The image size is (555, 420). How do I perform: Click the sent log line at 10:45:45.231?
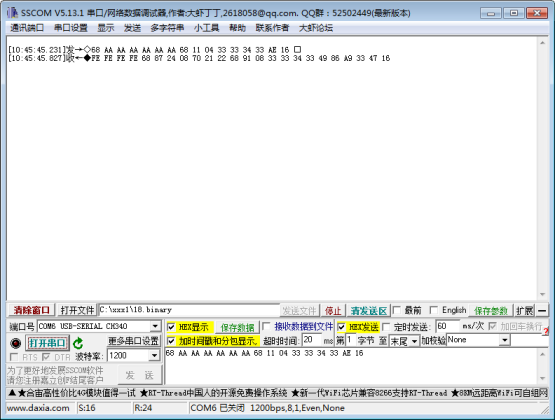click(154, 50)
